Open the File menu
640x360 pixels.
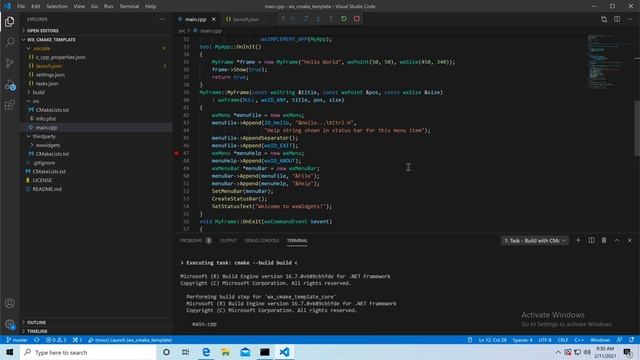click(x=21, y=6)
